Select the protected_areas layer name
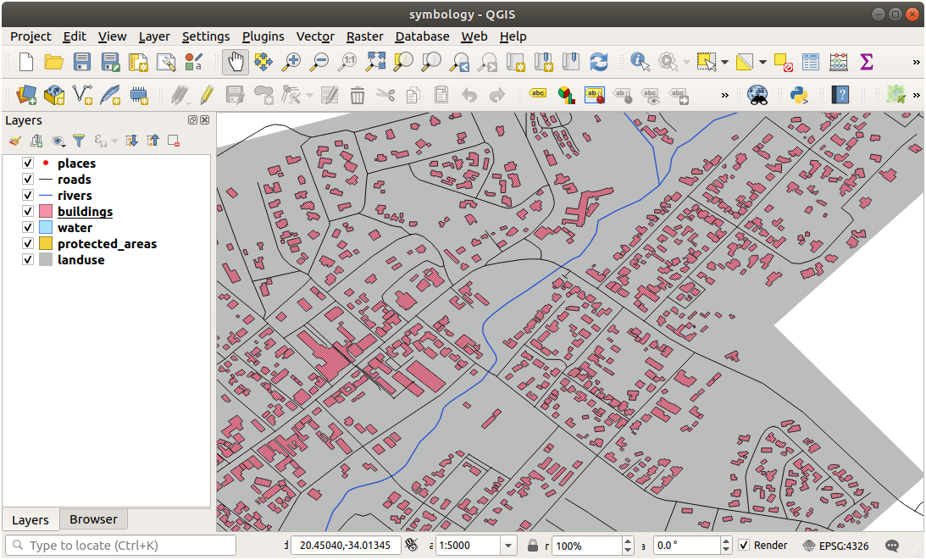The image size is (926, 560). 107,244
